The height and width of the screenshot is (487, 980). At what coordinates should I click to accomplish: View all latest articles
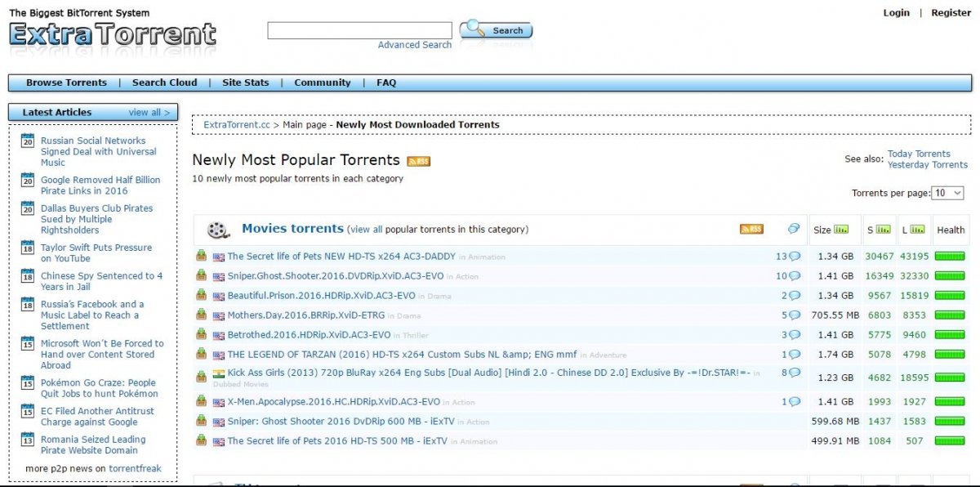point(149,112)
